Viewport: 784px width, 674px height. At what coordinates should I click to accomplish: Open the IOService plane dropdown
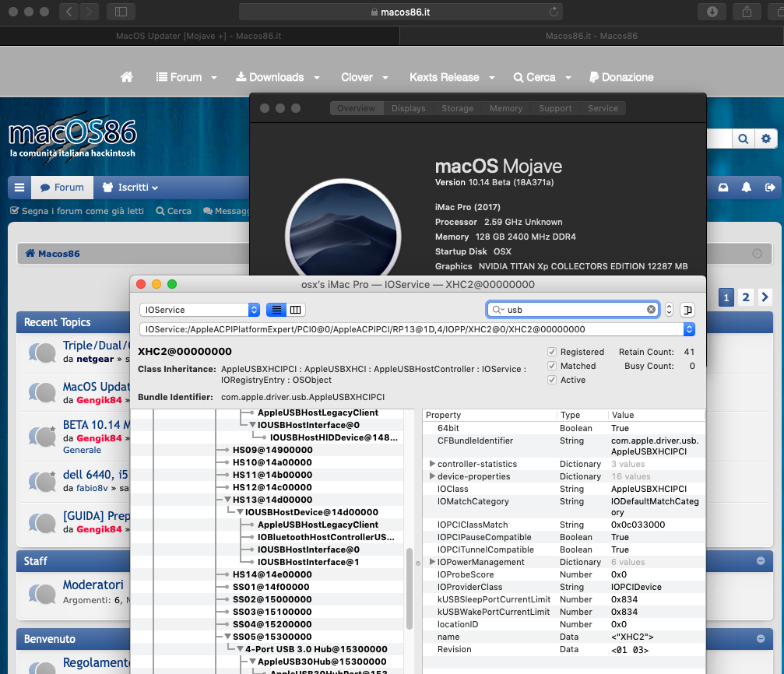pos(199,310)
